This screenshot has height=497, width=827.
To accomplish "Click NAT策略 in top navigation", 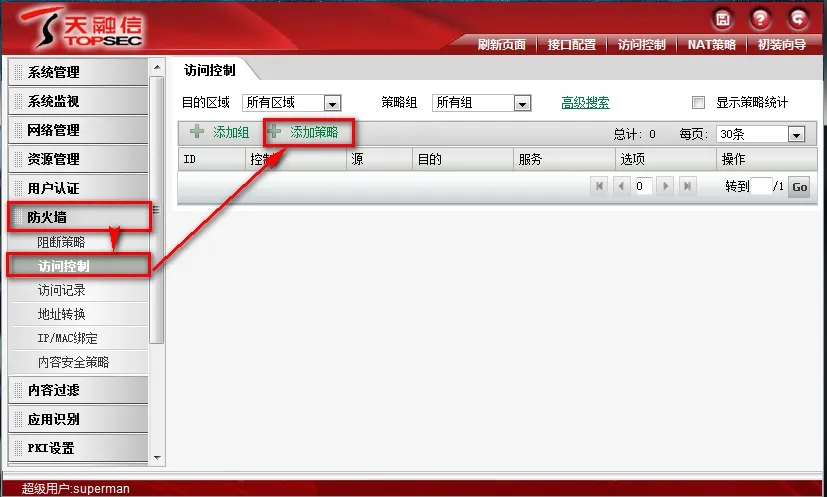I will 711,44.
